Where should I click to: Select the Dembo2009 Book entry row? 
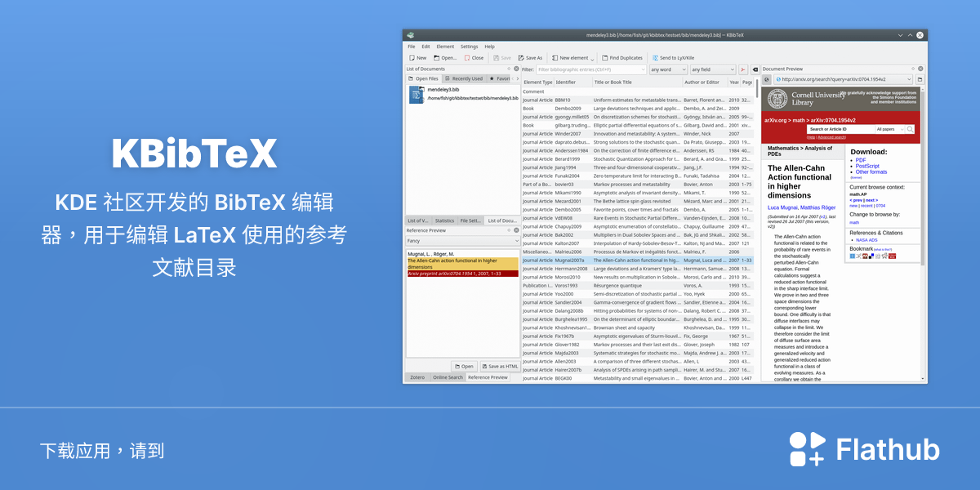[637, 108]
